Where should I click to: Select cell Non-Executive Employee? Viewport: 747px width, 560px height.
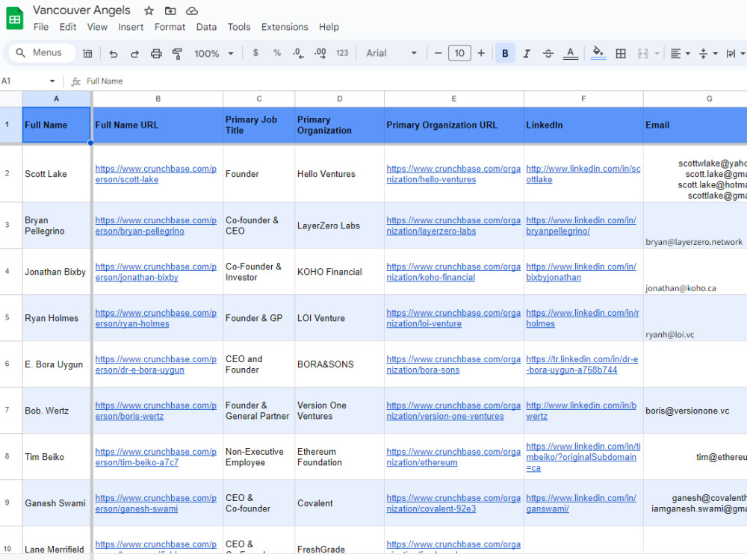[258, 457]
